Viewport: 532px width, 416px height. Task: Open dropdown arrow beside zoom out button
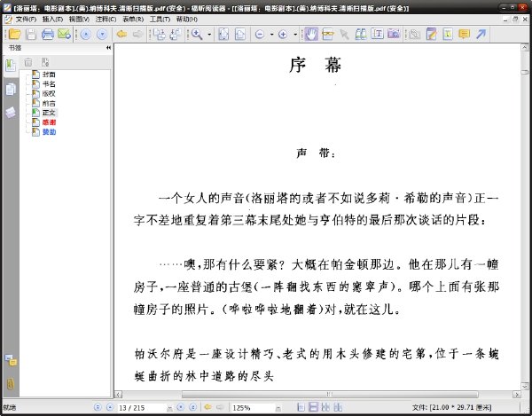272,35
